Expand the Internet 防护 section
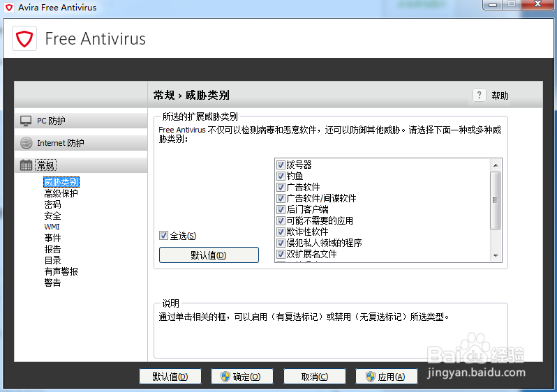557x392 pixels. (81, 143)
